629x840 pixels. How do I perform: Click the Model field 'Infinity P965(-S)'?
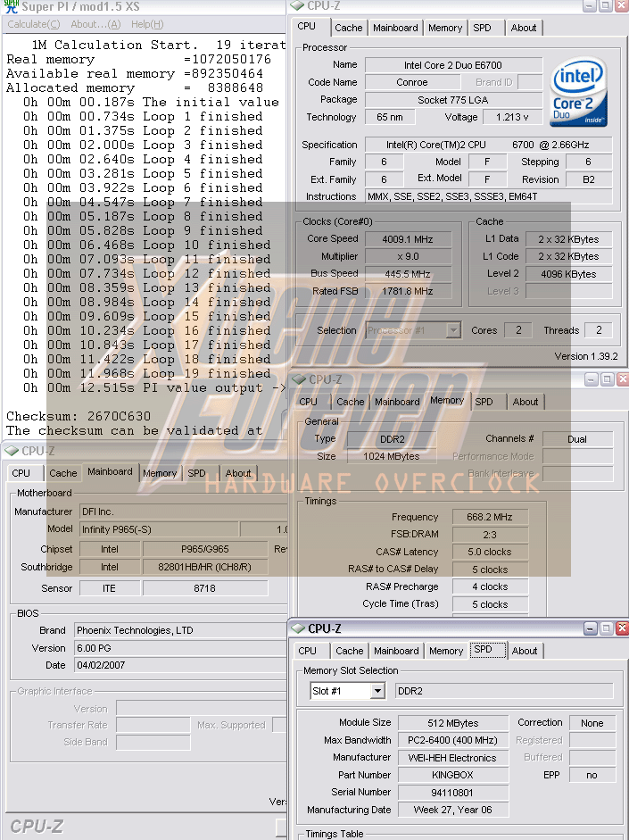click(x=159, y=529)
